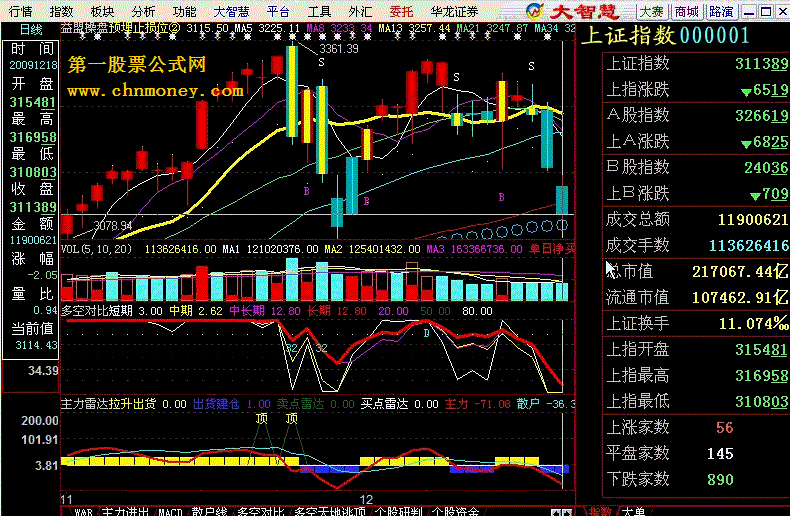Click the 商城 button

coord(687,11)
